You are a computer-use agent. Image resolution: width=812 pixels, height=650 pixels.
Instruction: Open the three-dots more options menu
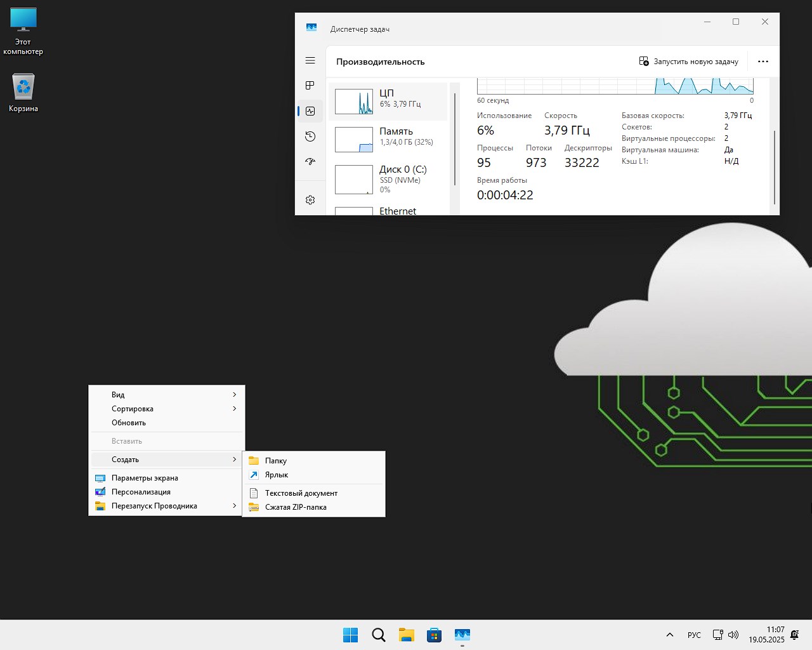tap(763, 62)
